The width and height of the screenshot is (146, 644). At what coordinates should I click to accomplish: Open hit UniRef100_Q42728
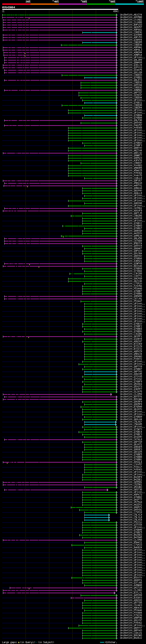tap(131, 588)
